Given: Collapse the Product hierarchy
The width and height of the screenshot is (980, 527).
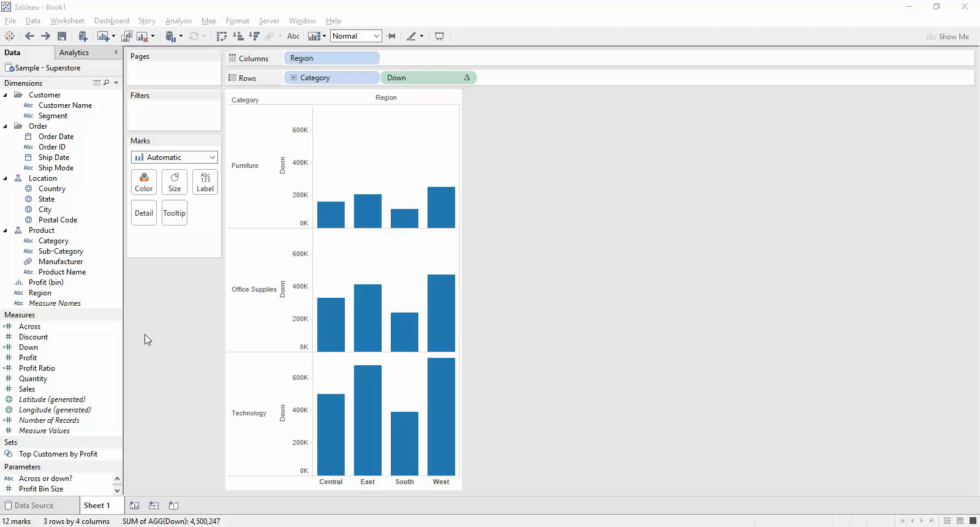Looking at the screenshot, I should point(6,230).
